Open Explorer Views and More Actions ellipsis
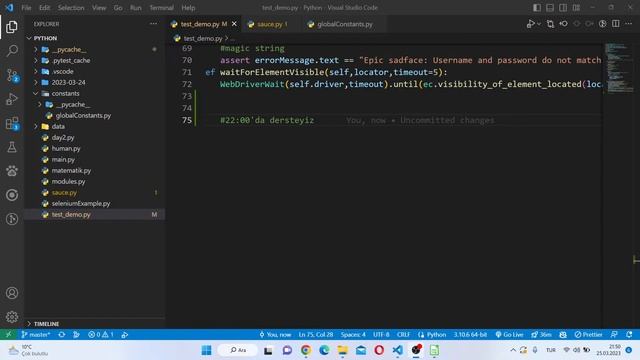This screenshot has height=360, width=640. pyautogui.click(x=153, y=24)
